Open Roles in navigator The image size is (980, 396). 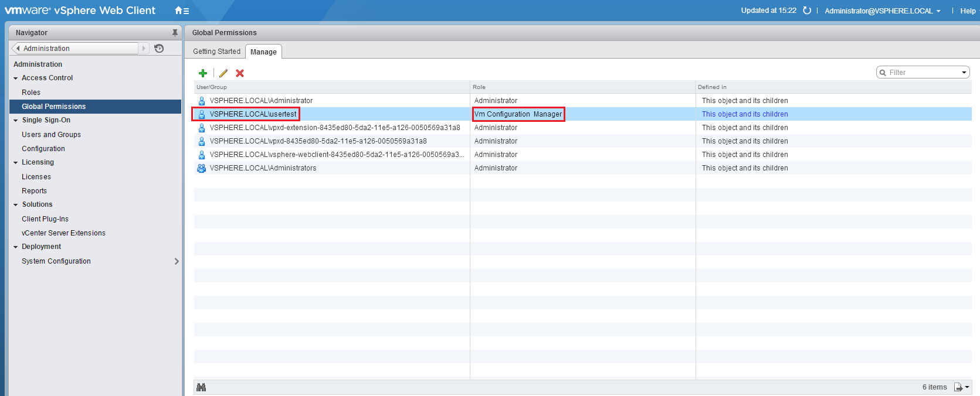[x=31, y=93]
